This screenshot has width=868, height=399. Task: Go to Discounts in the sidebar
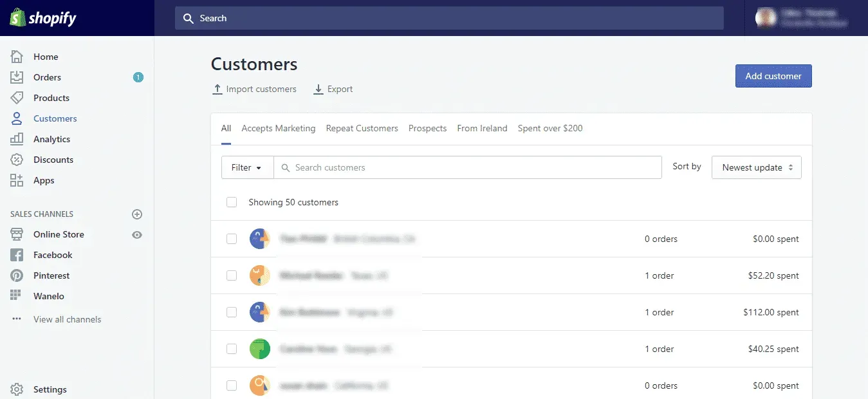tap(53, 160)
